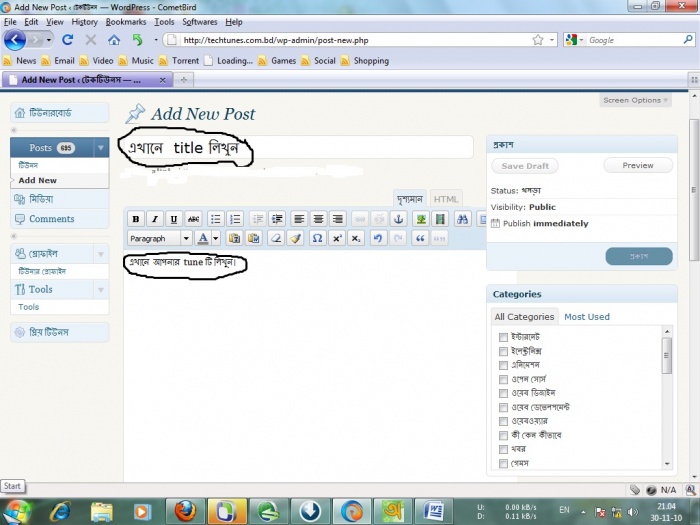Open the Paragraph format dropdown
The image size is (700, 525).
(x=160, y=238)
